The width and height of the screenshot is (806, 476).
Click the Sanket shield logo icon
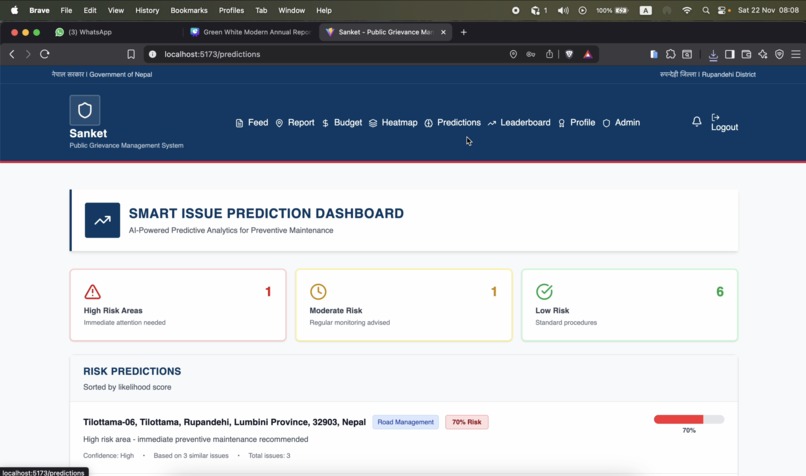coord(85,110)
